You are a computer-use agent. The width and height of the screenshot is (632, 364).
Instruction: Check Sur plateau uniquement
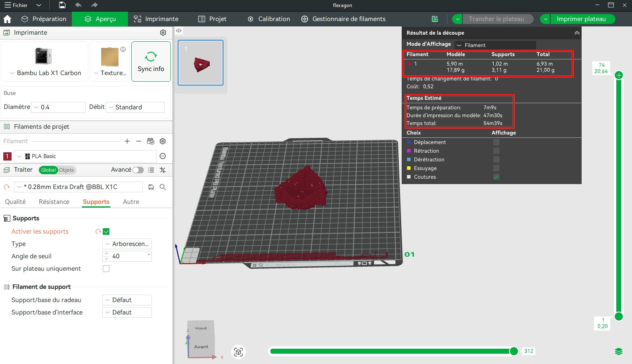click(x=106, y=269)
